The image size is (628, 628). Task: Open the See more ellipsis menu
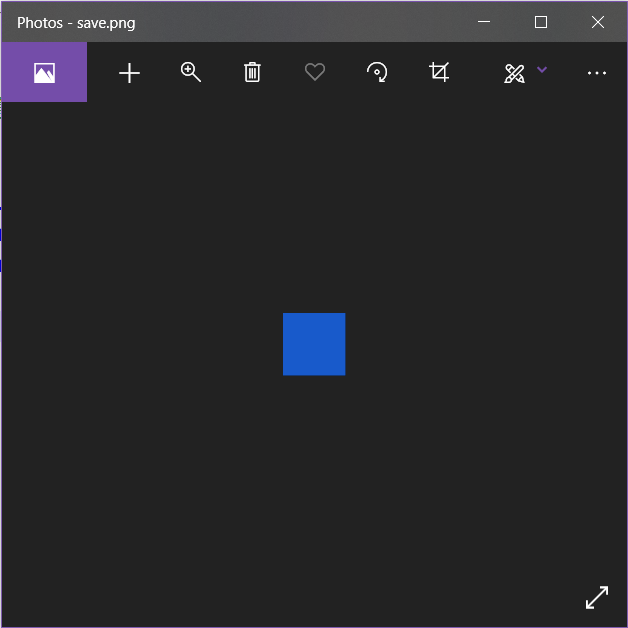(597, 73)
